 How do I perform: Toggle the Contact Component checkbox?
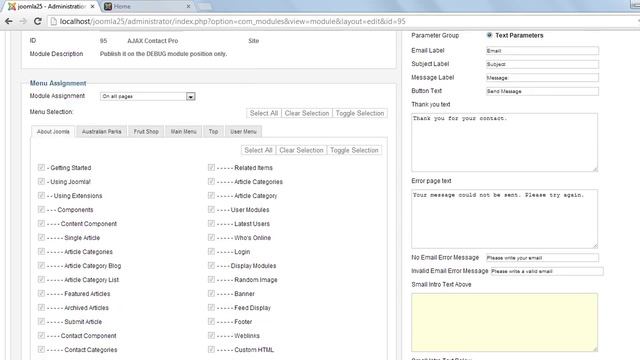click(x=41, y=335)
